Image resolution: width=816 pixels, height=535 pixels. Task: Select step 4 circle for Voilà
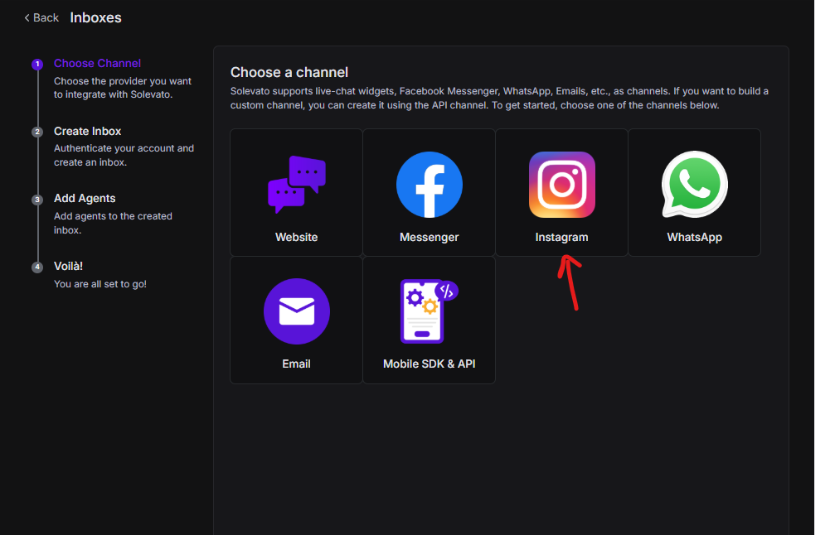tap(37, 267)
